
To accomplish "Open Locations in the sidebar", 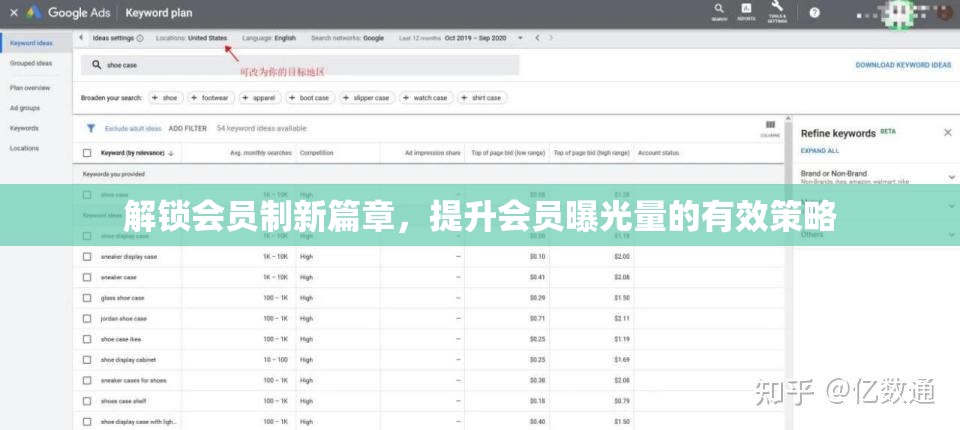I will pyautogui.click(x=24, y=148).
